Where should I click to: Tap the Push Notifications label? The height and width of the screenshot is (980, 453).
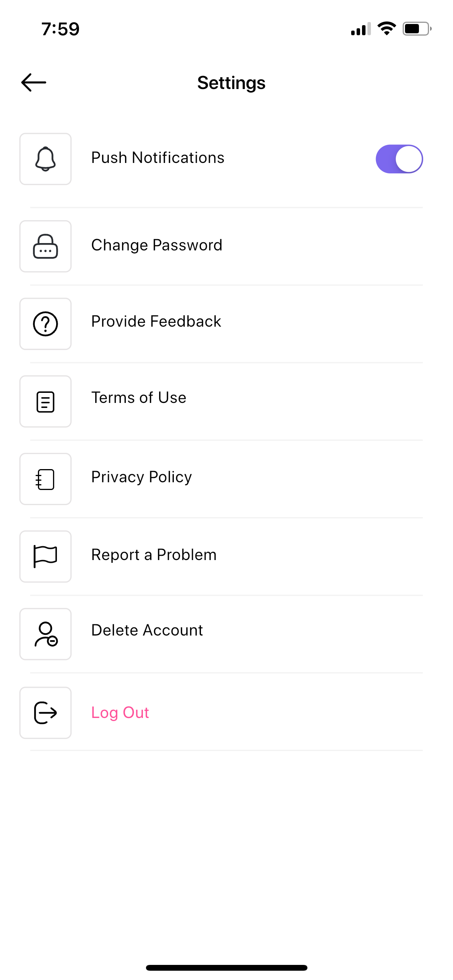click(158, 158)
